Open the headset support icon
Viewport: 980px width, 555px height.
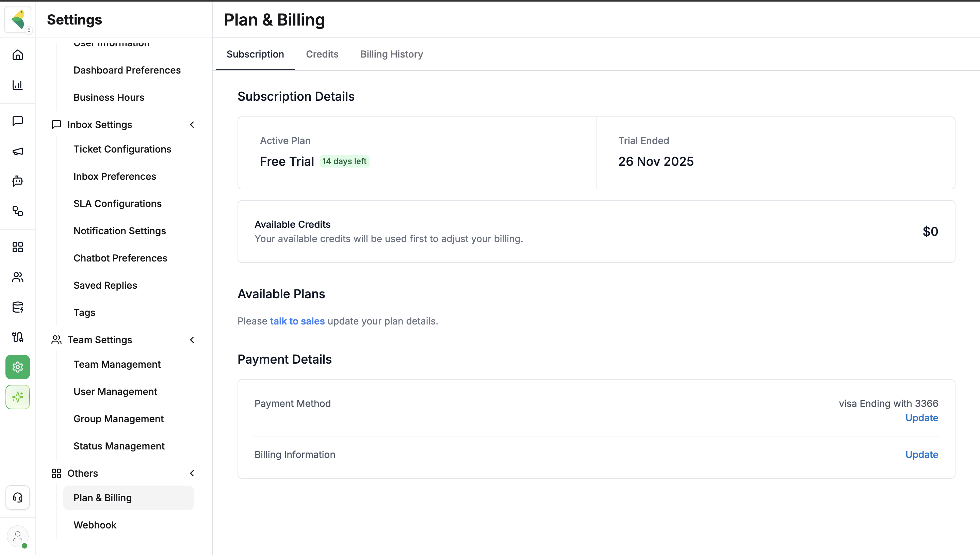17,497
